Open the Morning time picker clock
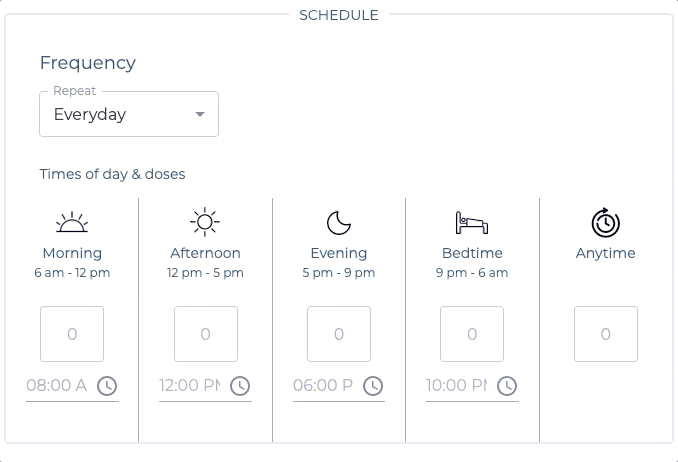This screenshot has height=462, width=678. click(107, 386)
